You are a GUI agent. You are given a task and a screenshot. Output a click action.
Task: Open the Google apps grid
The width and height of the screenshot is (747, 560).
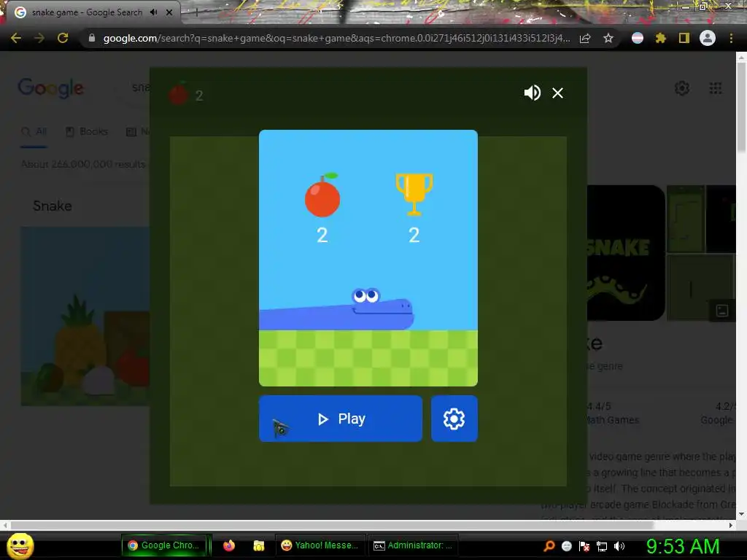tap(715, 88)
